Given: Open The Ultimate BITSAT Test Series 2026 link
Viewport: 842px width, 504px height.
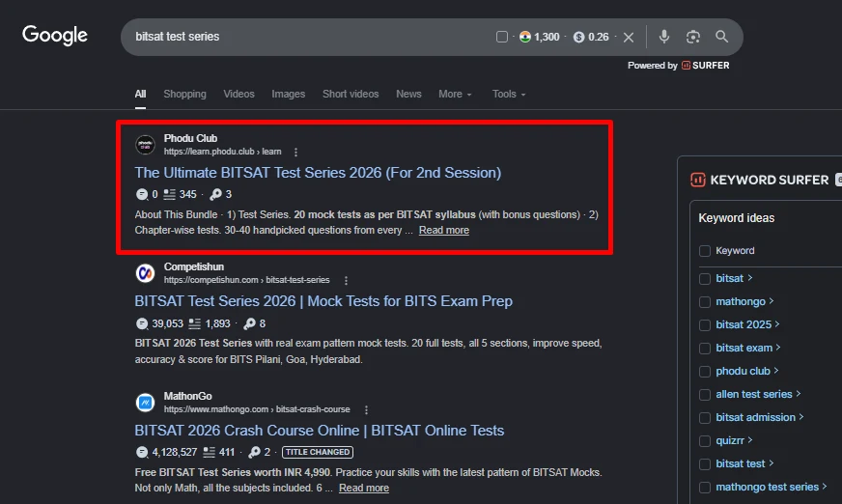Looking at the screenshot, I should pyautogui.click(x=318, y=173).
